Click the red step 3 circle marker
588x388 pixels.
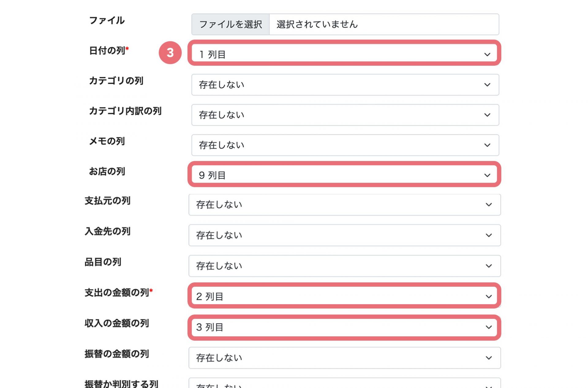tap(170, 53)
